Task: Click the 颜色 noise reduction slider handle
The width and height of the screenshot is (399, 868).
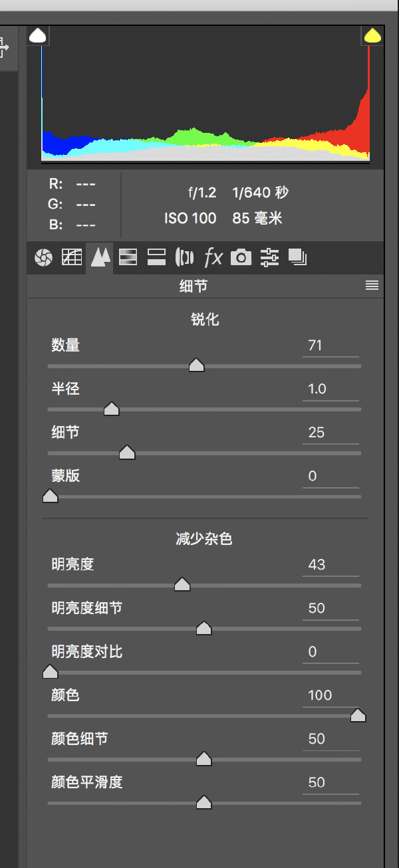Action: 358,716
